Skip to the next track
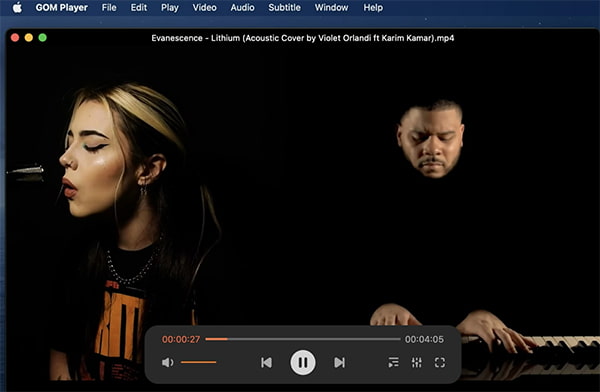The width and height of the screenshot is (600, 392). pos(339,362)
